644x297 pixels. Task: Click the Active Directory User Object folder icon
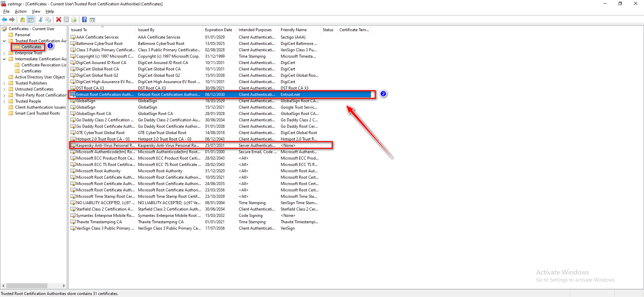click(11, 77)
